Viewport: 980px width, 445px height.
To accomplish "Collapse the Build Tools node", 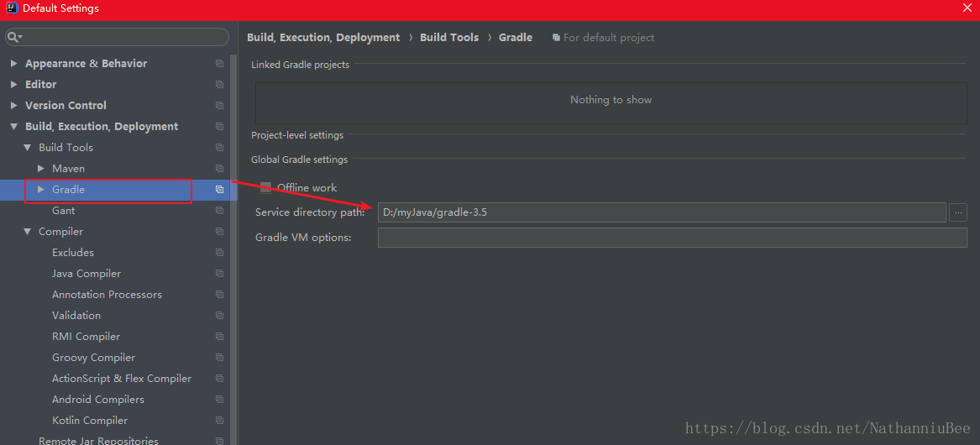I will tap(28, 148).
